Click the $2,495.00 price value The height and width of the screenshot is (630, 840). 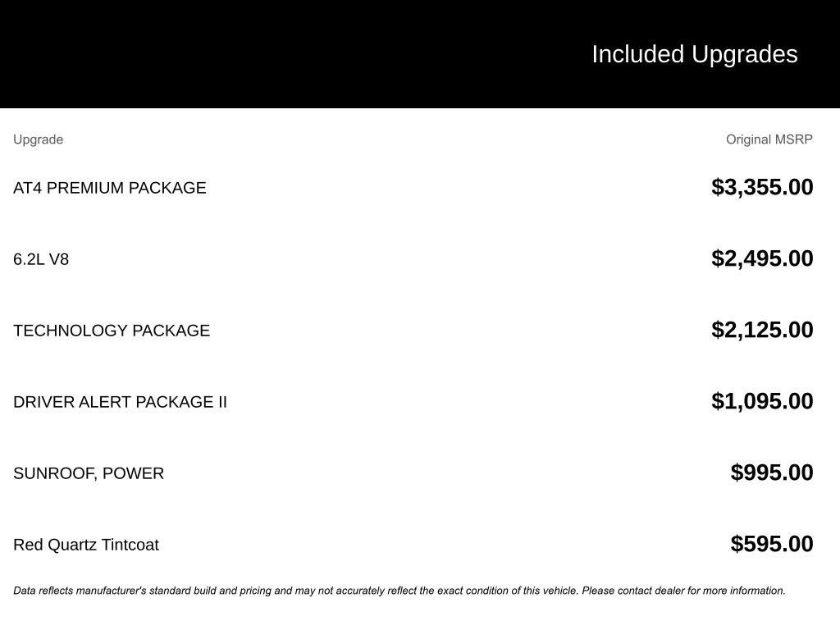click(x=762, y=258)
